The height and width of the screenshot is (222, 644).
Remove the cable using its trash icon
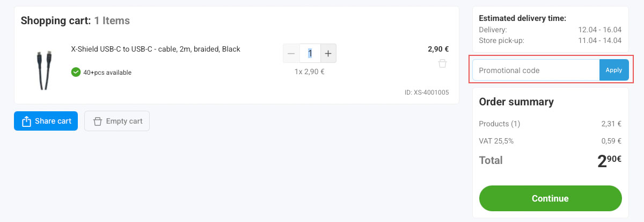[442, 63]
